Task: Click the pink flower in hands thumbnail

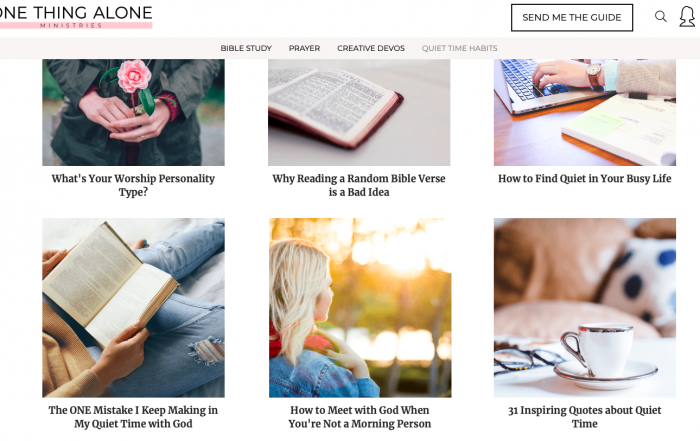Action: (133, 112)
